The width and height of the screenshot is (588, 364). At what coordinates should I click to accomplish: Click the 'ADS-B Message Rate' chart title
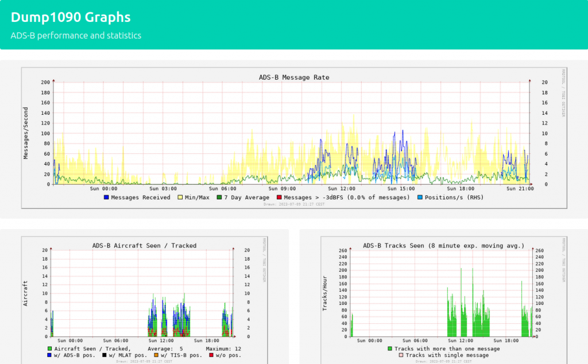pos(294,78)
